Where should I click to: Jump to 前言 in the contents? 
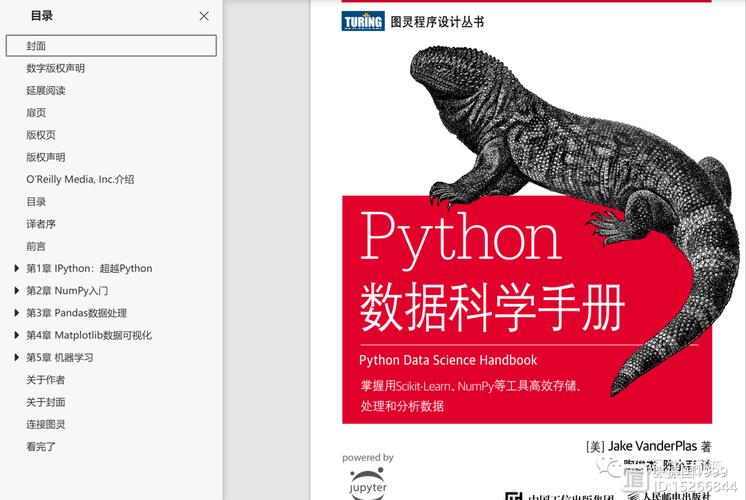(x=36, y=246)
